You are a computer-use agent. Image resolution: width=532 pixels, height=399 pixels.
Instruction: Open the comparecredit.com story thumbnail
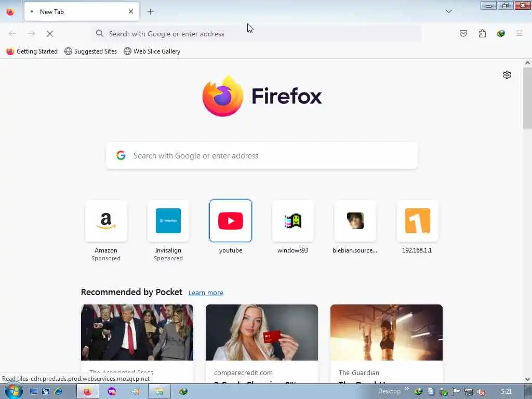click(x=262, y=332)
